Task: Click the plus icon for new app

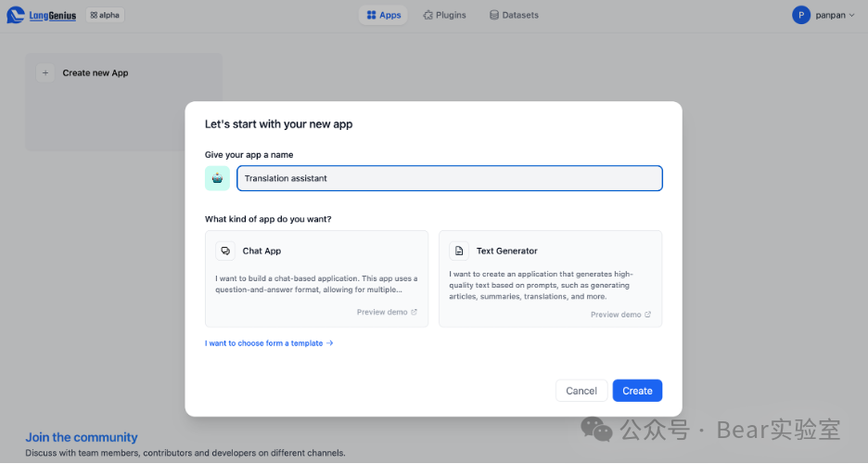Action: (45, 72)
